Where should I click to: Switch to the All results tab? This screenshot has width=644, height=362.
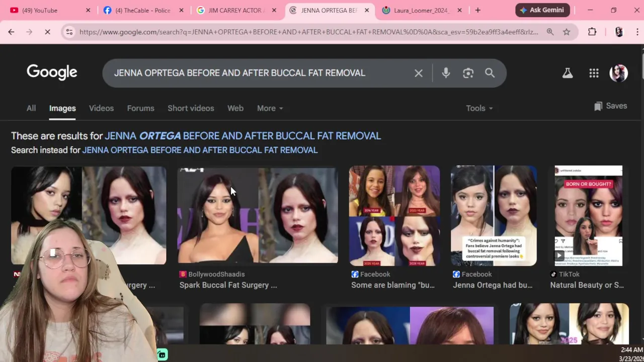(31, 108)
